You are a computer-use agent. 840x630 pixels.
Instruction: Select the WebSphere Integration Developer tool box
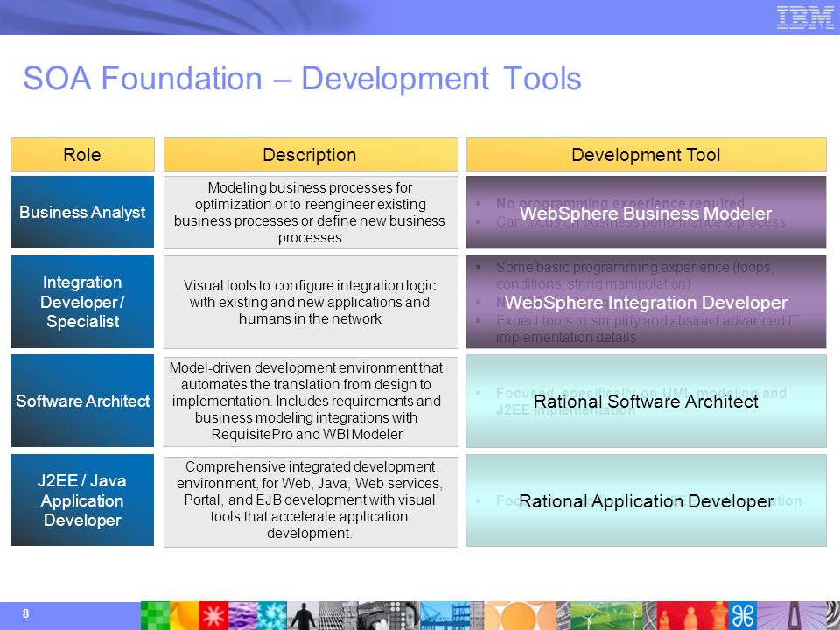[646, 302]
